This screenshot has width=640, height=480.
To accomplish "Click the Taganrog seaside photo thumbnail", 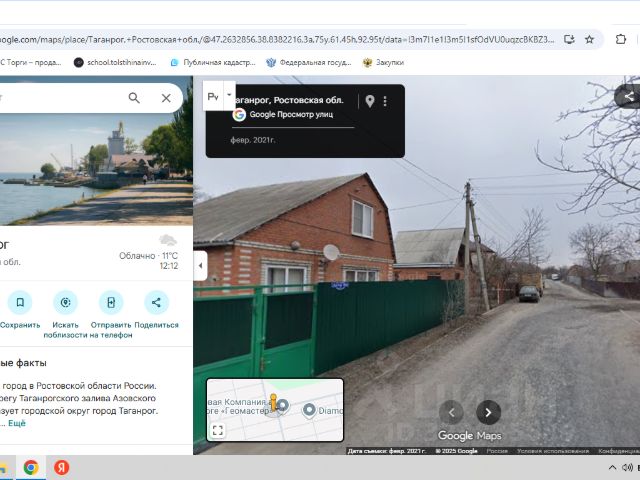I will point(96,169).
